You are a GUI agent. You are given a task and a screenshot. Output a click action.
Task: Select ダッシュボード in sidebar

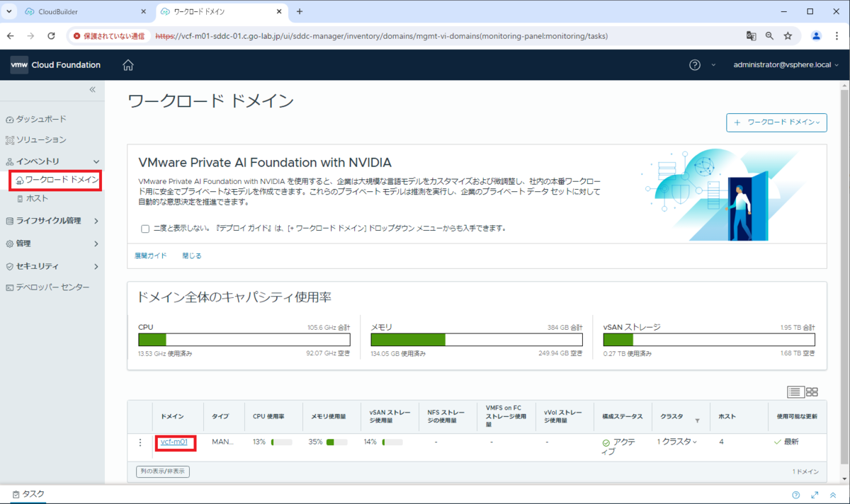41,119
